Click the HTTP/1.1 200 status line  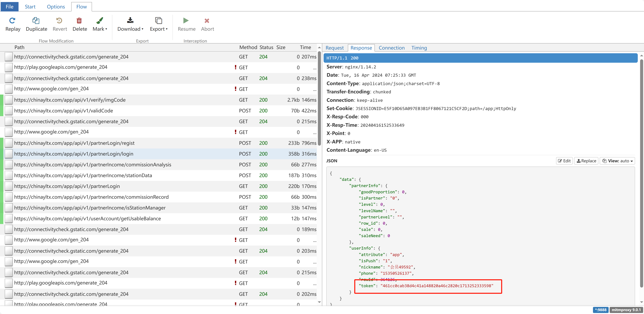(480, 58)
